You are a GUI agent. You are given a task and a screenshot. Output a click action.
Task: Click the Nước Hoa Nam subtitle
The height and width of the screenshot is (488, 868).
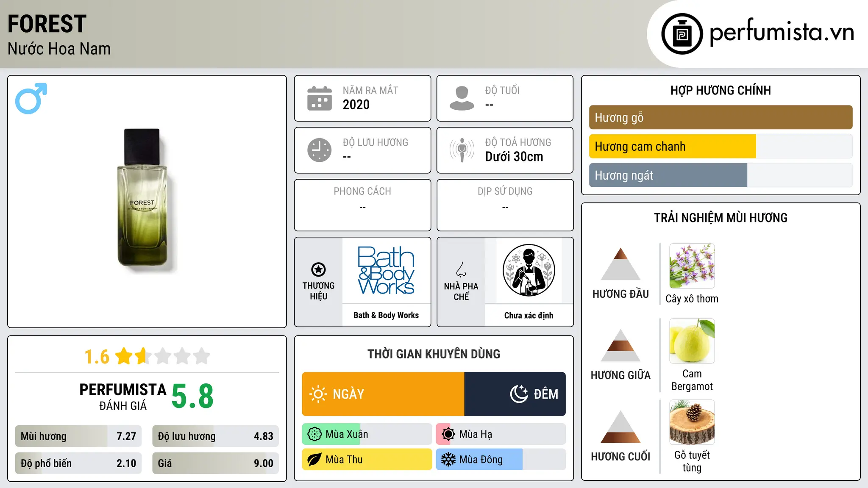59,49
